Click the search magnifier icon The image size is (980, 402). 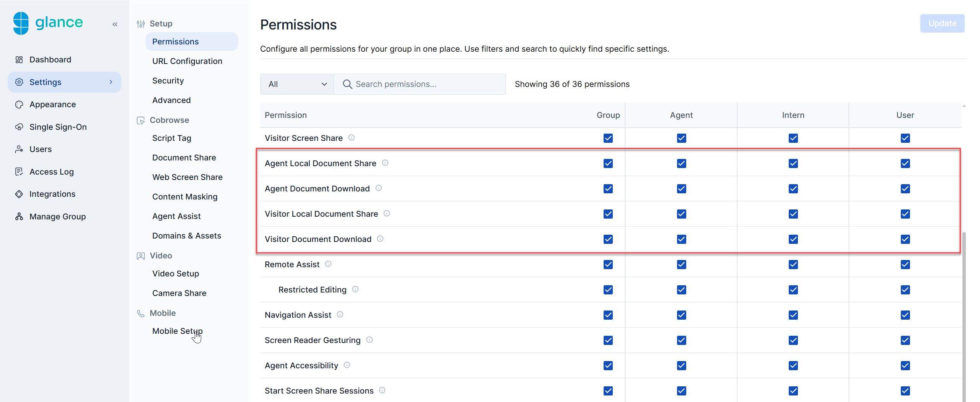coord(347,84)
